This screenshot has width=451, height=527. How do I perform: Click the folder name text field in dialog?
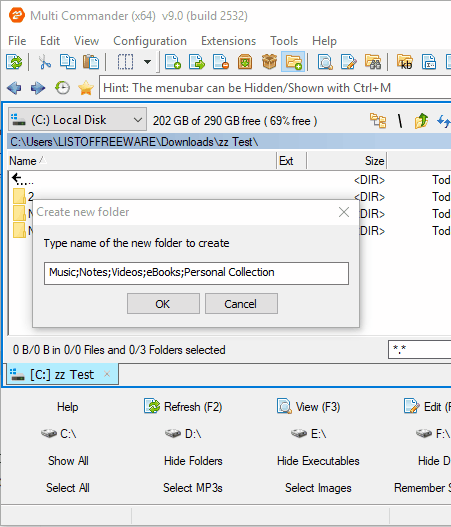(196, 273)
